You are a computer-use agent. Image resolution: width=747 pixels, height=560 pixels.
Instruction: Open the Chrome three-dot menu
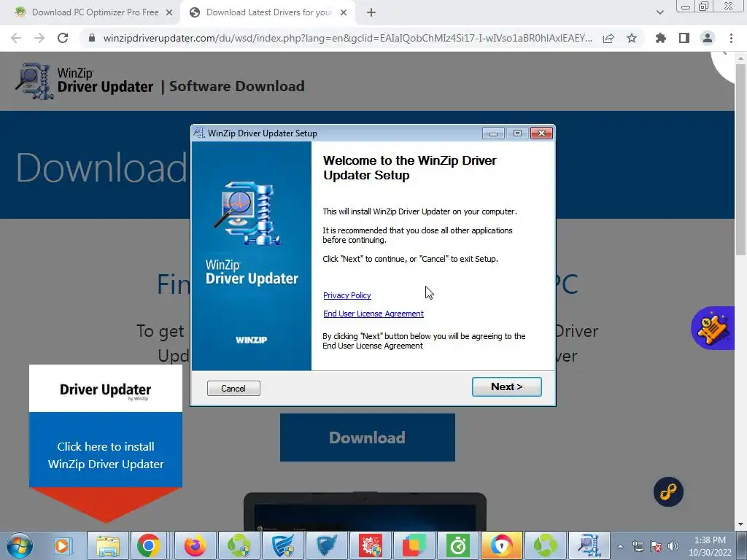point(731,38)
